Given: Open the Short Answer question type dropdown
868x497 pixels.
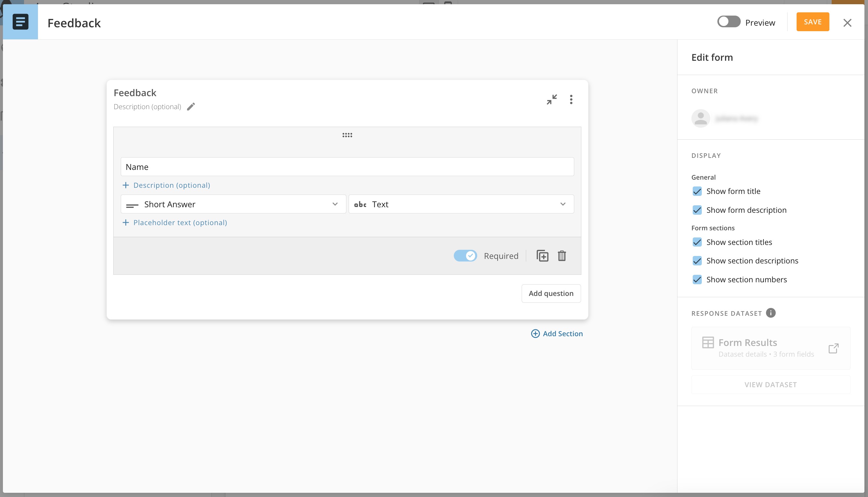Looking at the screenshot, I should [233, 204].
